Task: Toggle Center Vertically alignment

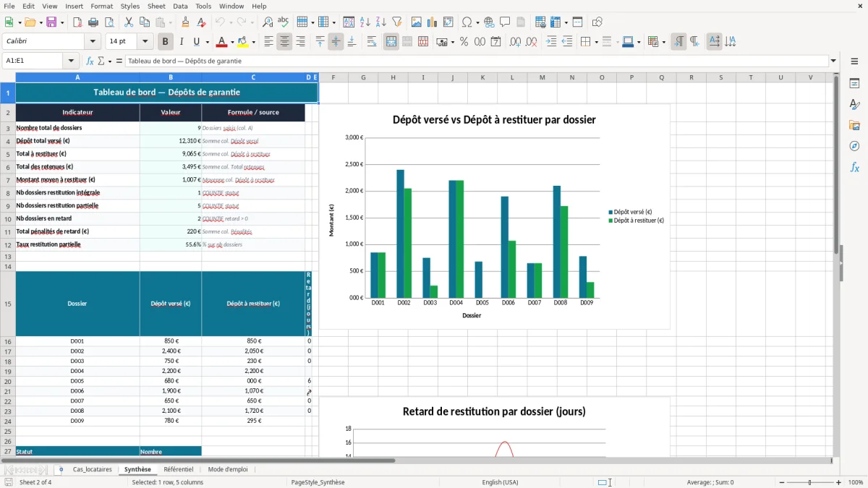Action: [x=336, y=42]
